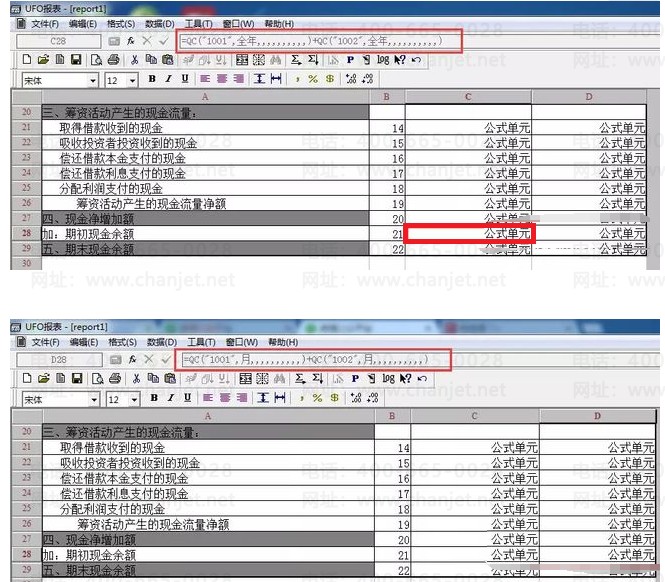Open font size dropdown in lower window
Image resolution: width=665 pixels, height=582 pixels.
coord(134,399)
